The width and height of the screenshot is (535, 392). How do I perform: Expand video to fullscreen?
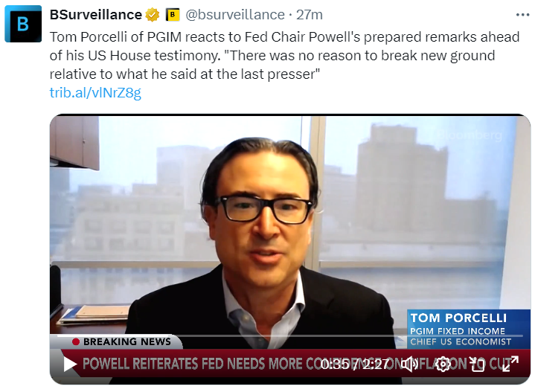[x=510, y=364]
